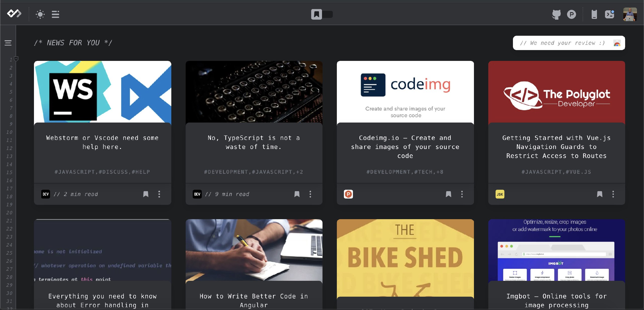Screen dimensions: 644x310
Task: Open more options on Vue.js Navigation Guards card
Action: pyautogui.click(x=613, y=194)
